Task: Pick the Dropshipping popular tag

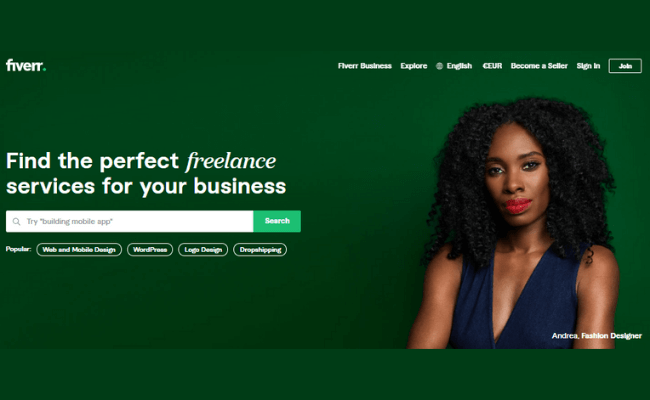Action: pos(260,250)
